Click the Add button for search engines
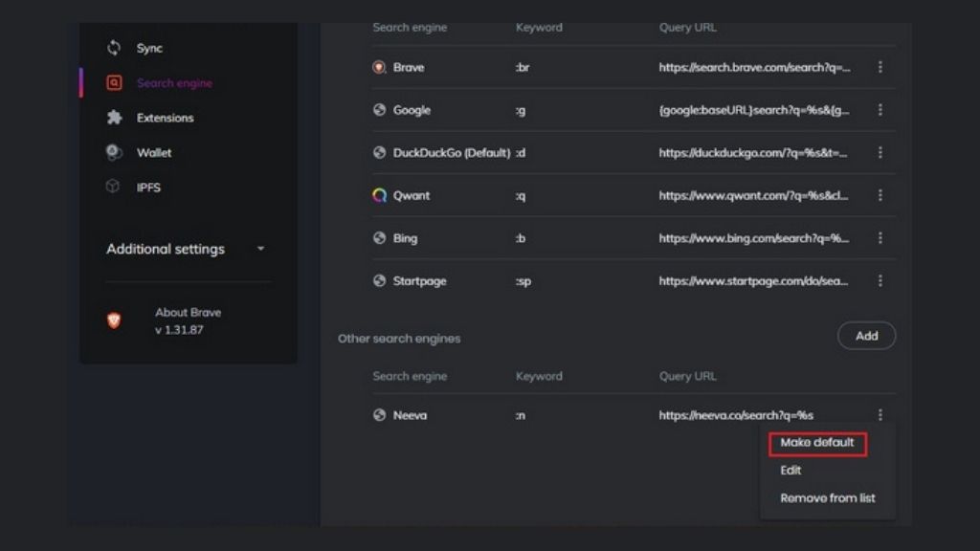The width and height of the screenshot is (980, 551). click(866, 336)
